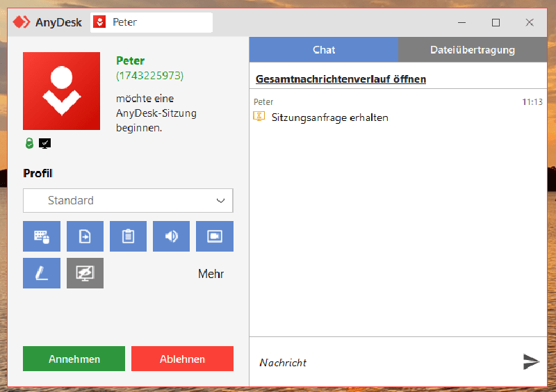
Task: Click the green lock security icon
Action: 29,143
